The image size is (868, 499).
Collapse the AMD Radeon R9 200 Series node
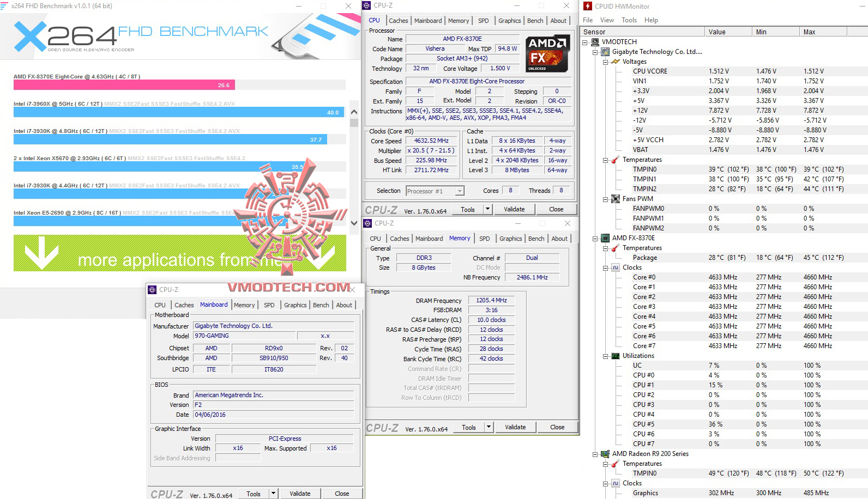click(x=595, y=454)
